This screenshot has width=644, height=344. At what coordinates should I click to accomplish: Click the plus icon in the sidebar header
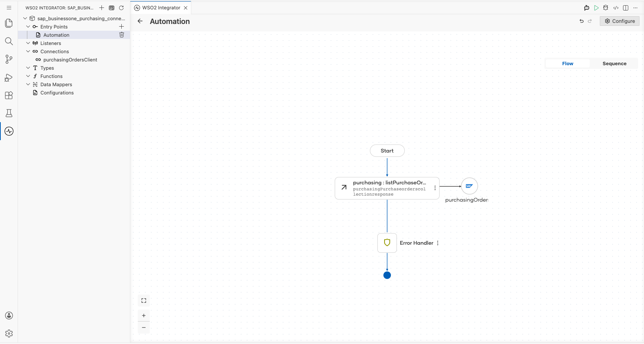point(101,8)
